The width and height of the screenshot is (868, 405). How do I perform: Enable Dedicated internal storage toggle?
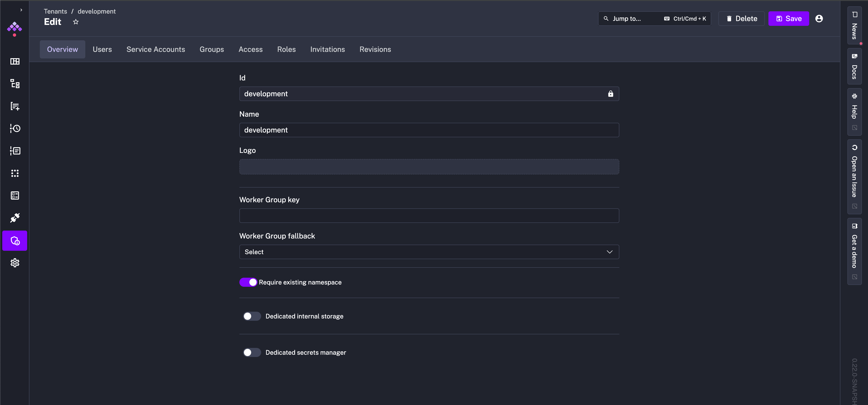click(x=252, y=316)
